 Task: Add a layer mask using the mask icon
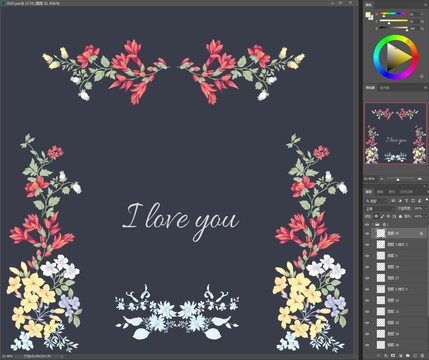coord(393,355)
